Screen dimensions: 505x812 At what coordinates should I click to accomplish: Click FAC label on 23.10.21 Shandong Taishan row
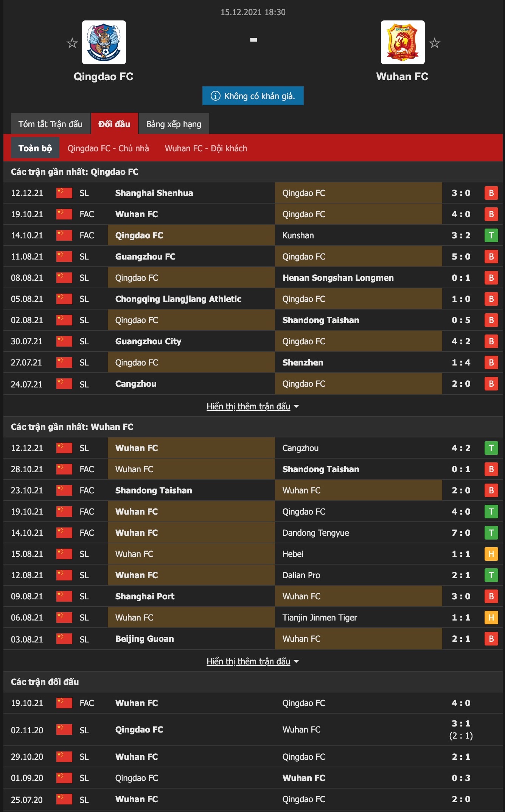87,490
